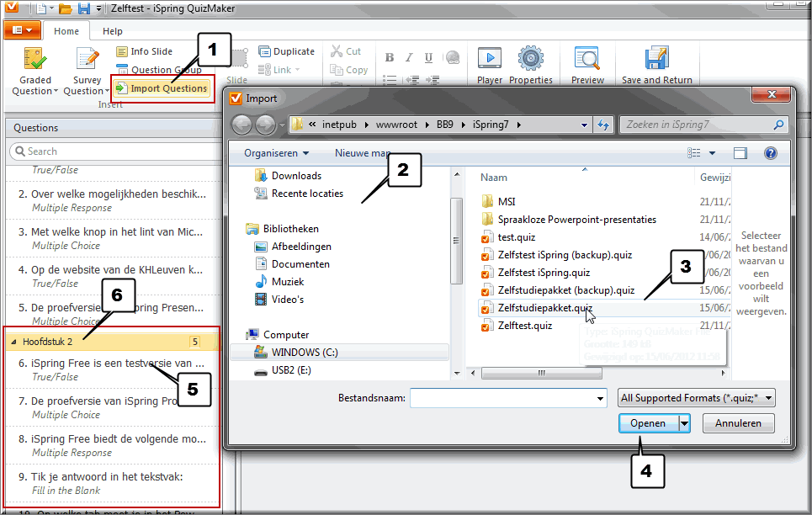
Task: Open the Video's library
Action: tap(279, 300)
